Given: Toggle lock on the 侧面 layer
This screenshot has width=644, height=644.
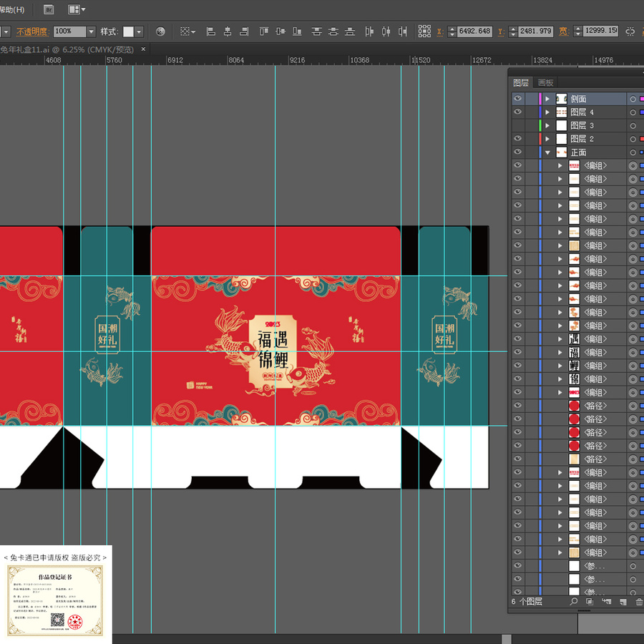Looking at the screenshot, I should (x=532, y=99).
